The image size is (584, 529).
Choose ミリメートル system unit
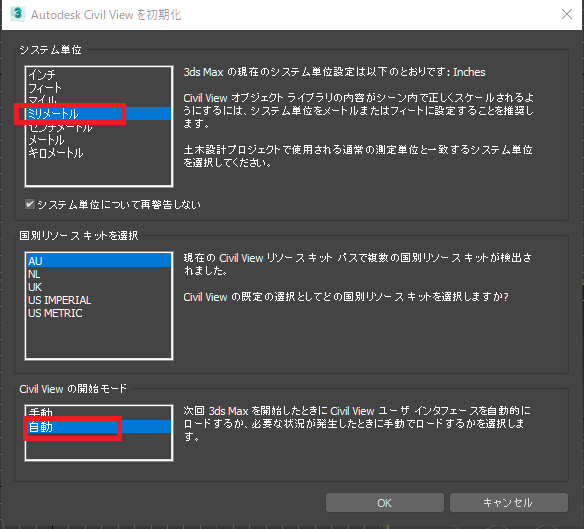tap(99, 114)
